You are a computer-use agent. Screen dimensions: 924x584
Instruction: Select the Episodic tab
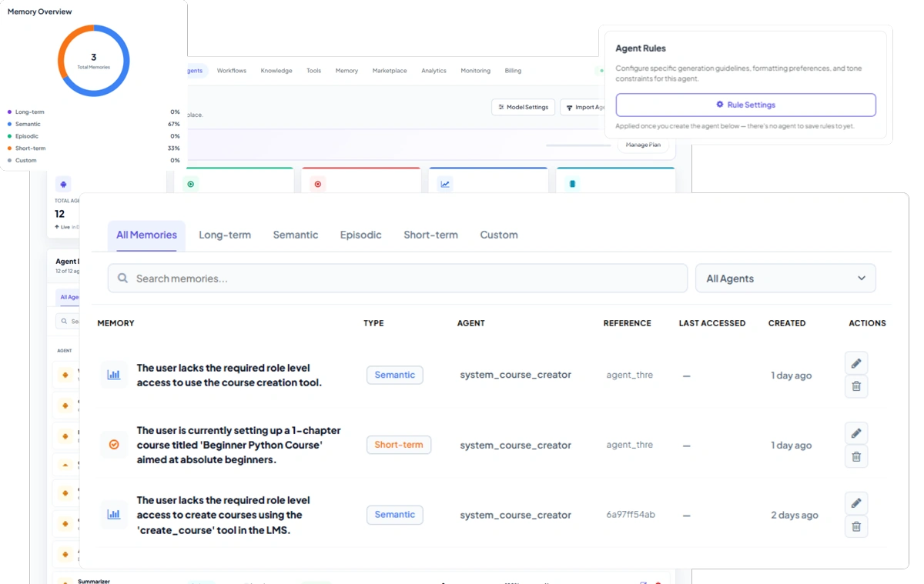pyautogui.click(x=360, y=235)
